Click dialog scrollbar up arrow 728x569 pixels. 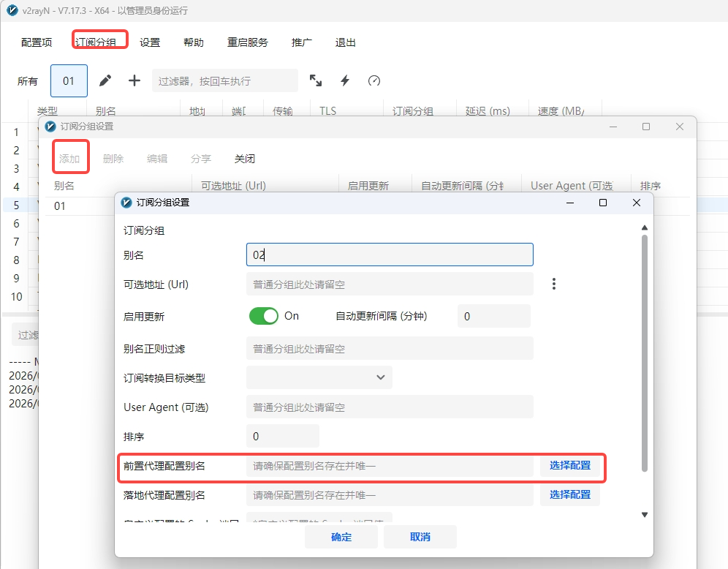[645, 227]
